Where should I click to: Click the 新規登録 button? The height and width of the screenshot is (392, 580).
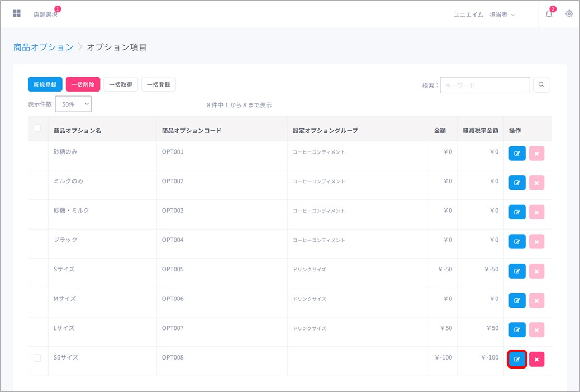pos(45,84)
